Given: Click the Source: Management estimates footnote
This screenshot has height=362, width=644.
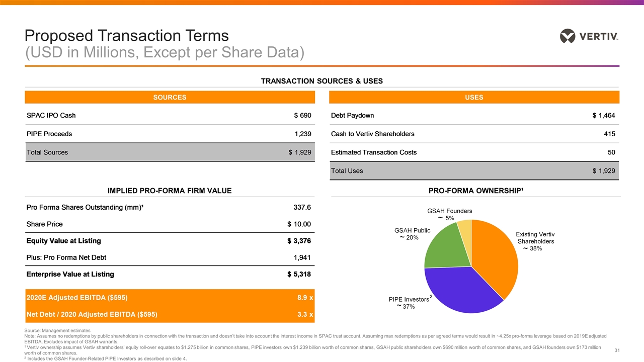Looking at the screenshot, I should [x=57, y=330].
